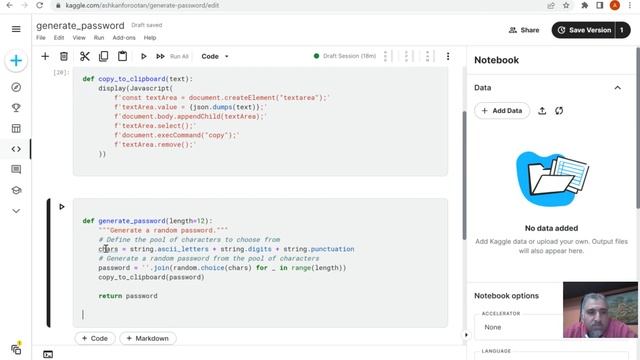The height and width of the screenshot is (360, 640).
Task: Add a new Markdown cell below
Action: pyautogui.click(x=148, y=338)
